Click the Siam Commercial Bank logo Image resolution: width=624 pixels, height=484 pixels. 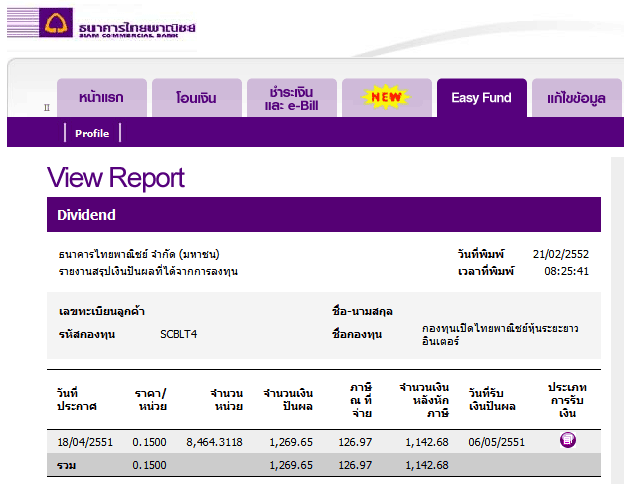(x=101, y=23)
